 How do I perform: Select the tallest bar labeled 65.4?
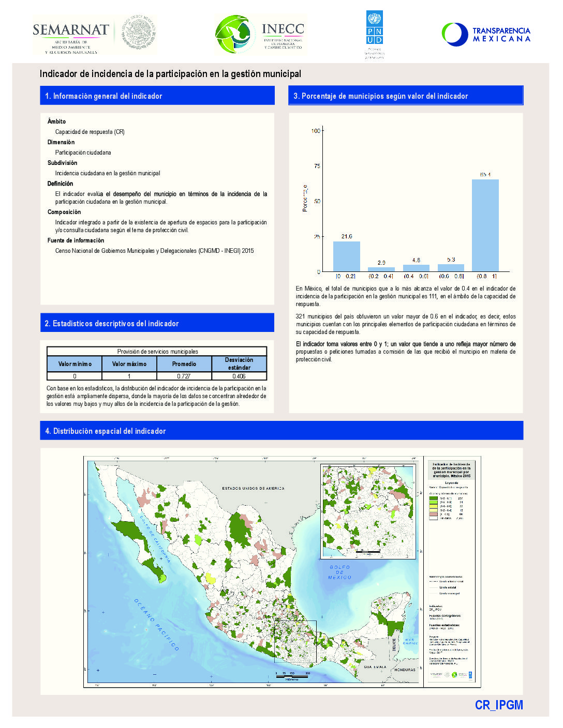[x=485, y=225]
